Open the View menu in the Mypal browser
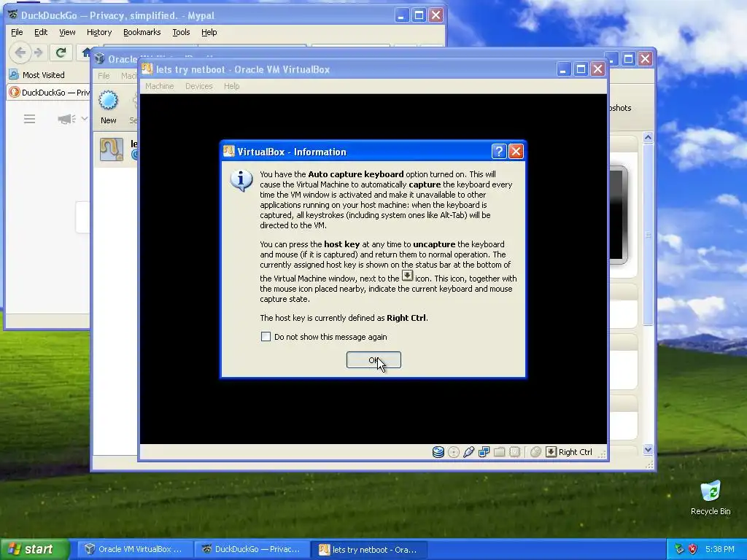The width and height of the screenshot is (747, 560). click(67, 32)
